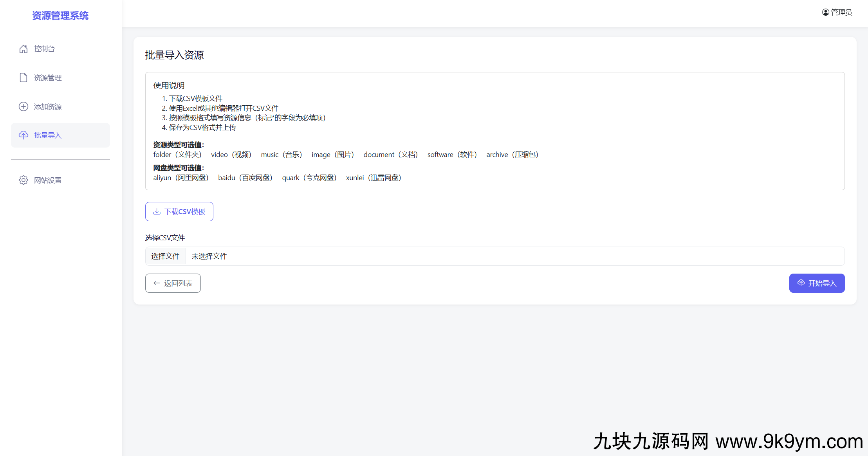Click the cloud upload icon beside 批量导入
Screen dimensions: 868x456
coord(23,135)
